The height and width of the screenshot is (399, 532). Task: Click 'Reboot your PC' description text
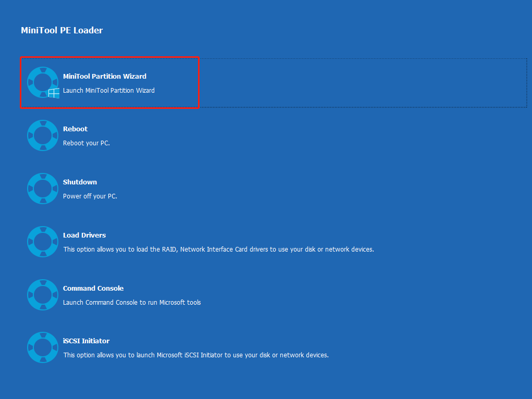point(86,143)
